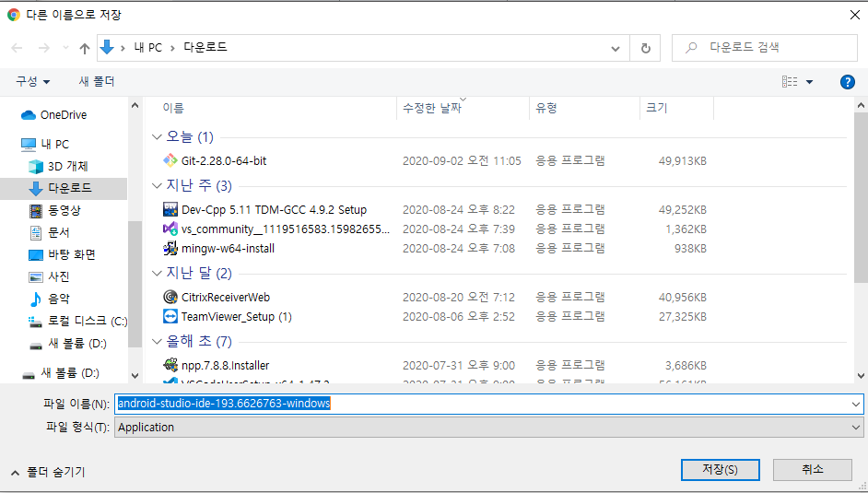Screen dimensions: 868x493
Task: Click the CitrixReceiverWeb file icon
Action: click(x=170, y=297)
